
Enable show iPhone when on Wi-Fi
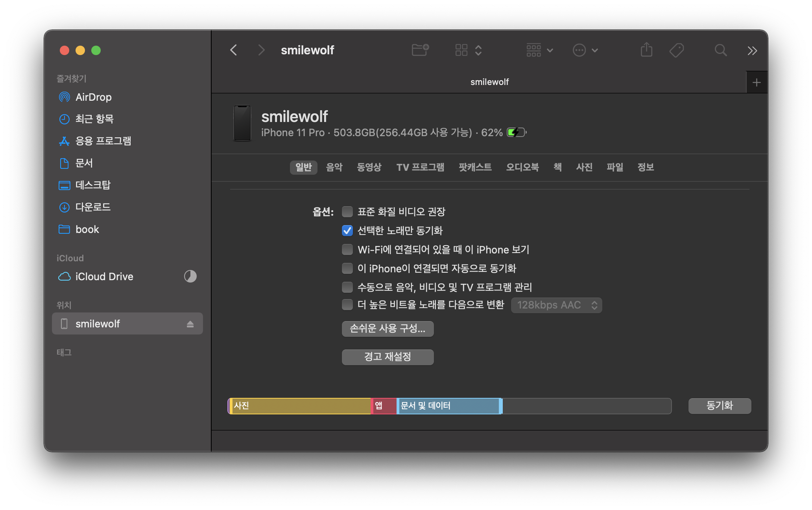(x=347, y=249)
